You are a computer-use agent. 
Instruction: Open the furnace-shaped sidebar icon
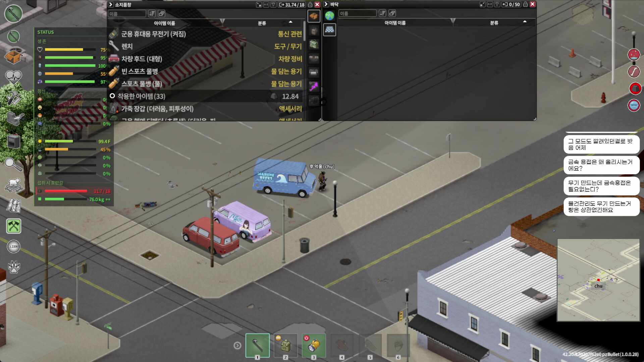[14, 141]
